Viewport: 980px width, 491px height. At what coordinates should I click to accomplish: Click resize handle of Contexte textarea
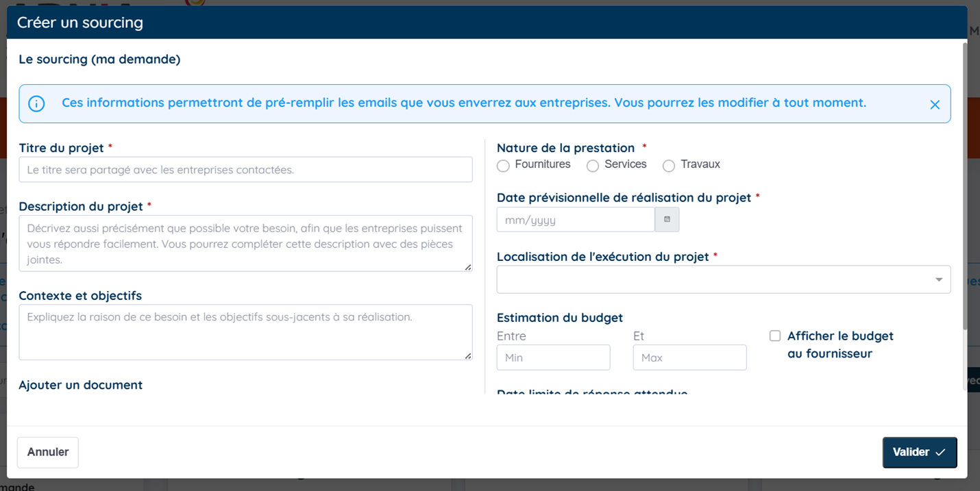[468, 356]
